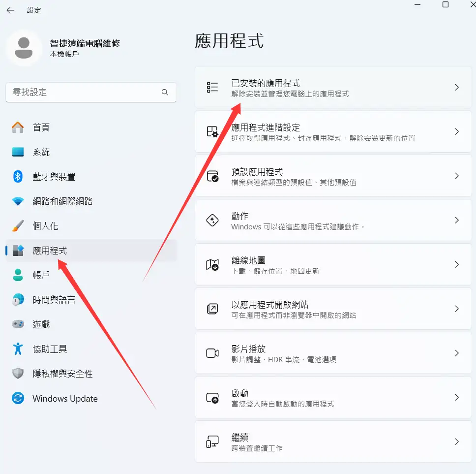Click the account name 智捷遠端電腦維修
This screenshot has width=476, height=474.
tap(85, 43)
